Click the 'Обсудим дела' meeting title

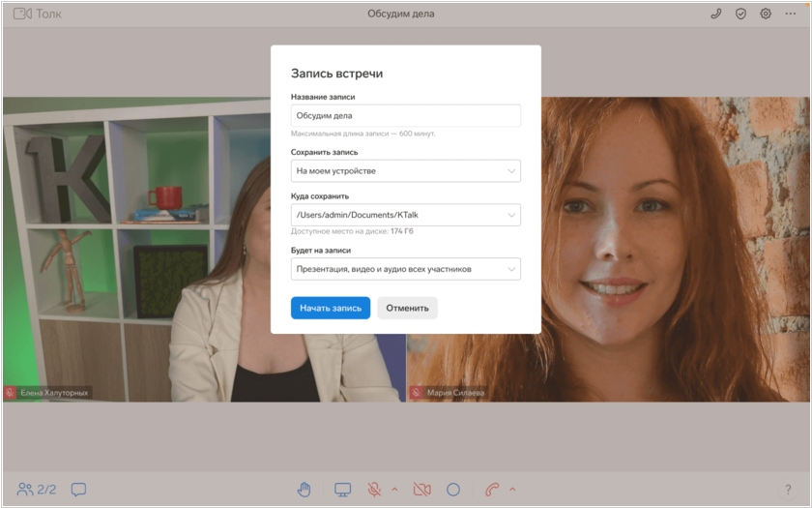click(x=401, y=14)
